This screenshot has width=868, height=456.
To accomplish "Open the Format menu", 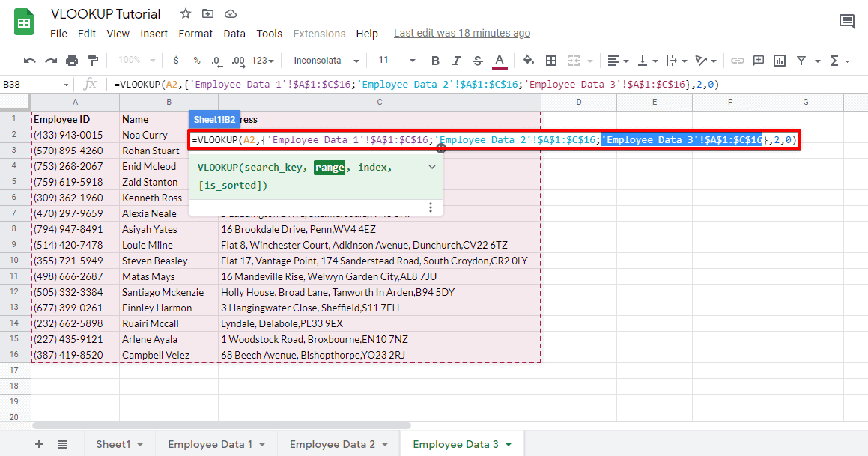I will coord(195,34).
